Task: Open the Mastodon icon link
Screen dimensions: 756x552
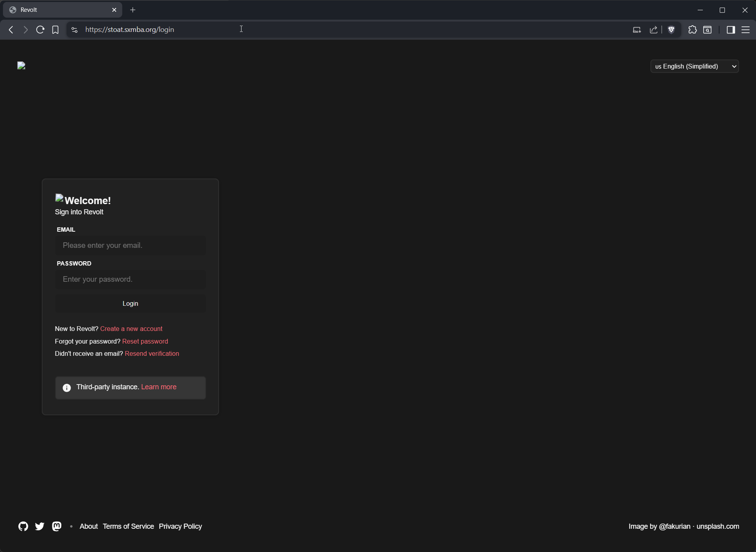Action: point(57,526)
